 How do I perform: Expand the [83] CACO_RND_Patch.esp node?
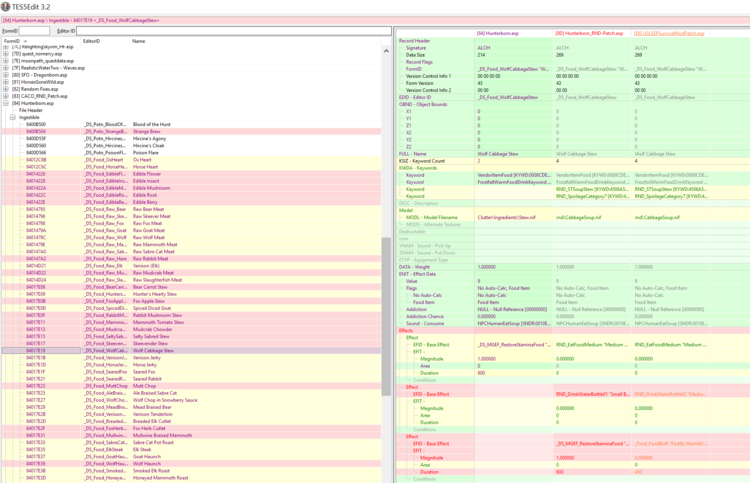(6, 96)
